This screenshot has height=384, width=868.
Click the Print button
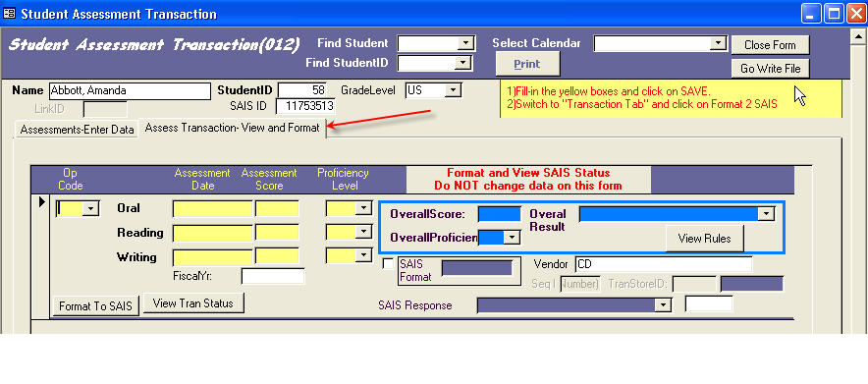pyautogui.click(x=527, y=64)
